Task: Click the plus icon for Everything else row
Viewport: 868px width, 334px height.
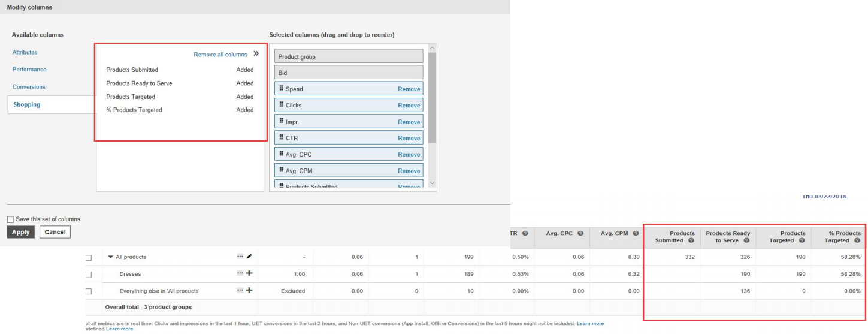Action: point(249,291)
